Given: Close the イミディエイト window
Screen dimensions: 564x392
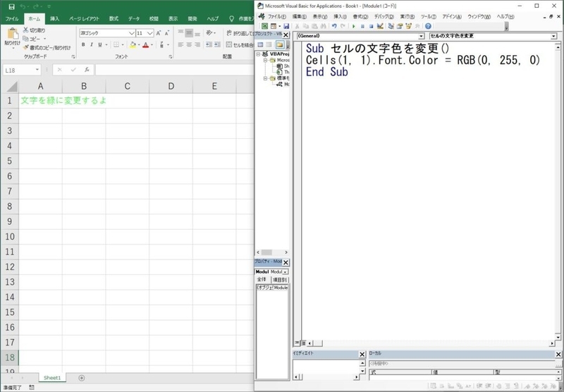Looking at the screenshot, I should (x=362, y=355).
